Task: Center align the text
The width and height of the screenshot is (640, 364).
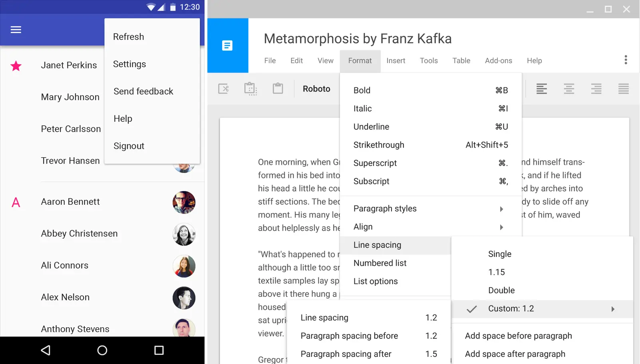Action: click(569, 89)
